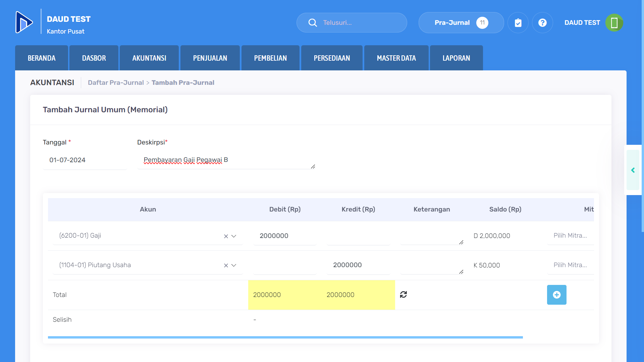Viewport: 644px width, 362px height.
Task: Go to Daftar Pra-Jurnal breadcrumb link
Action: point(116,82)
